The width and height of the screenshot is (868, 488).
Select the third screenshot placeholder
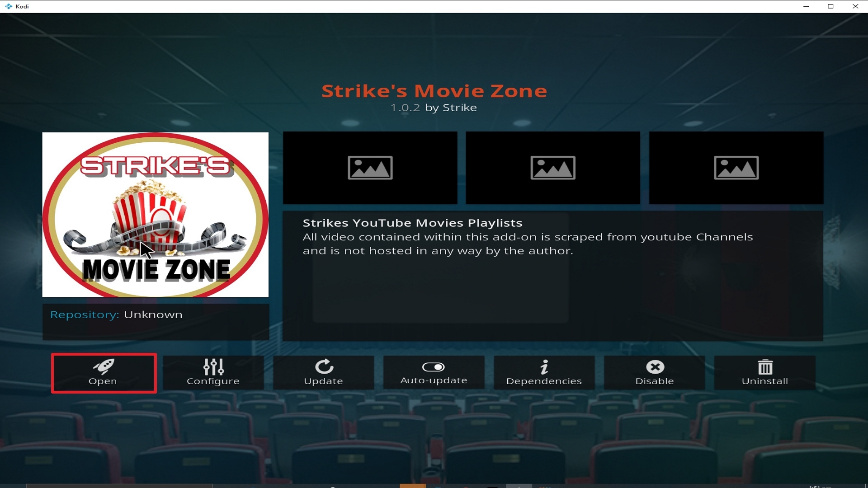click(736, 168)
